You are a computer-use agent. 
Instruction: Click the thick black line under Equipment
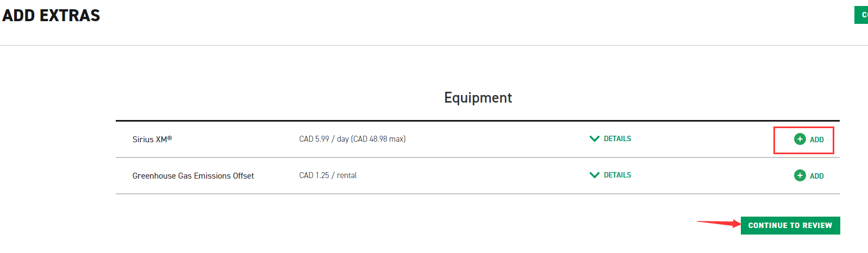click(x=477, y=121)
